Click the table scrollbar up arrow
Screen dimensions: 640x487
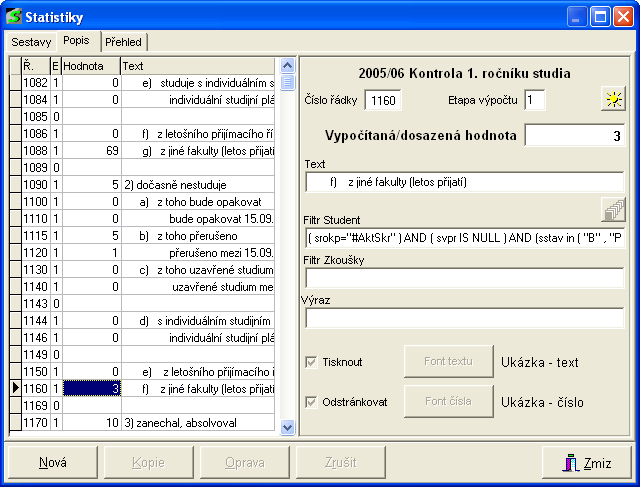click(x=288, y=65)
